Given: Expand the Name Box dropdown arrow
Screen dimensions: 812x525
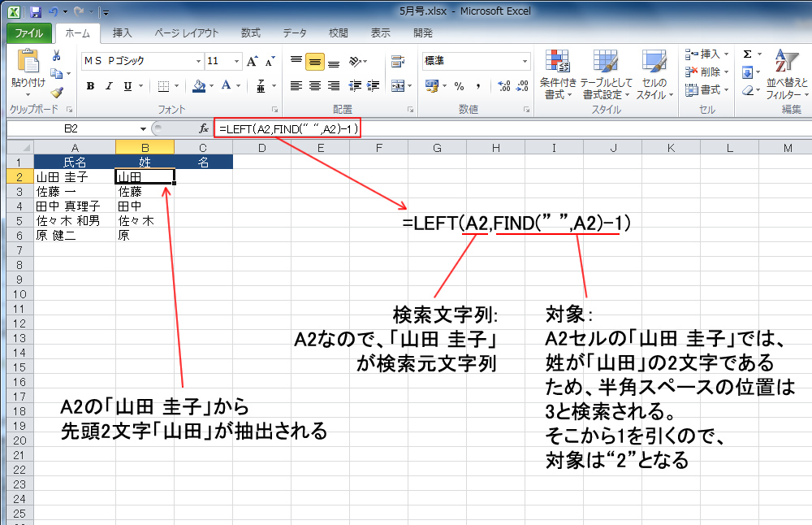Looking at the screenshot, I should (143, 128).
